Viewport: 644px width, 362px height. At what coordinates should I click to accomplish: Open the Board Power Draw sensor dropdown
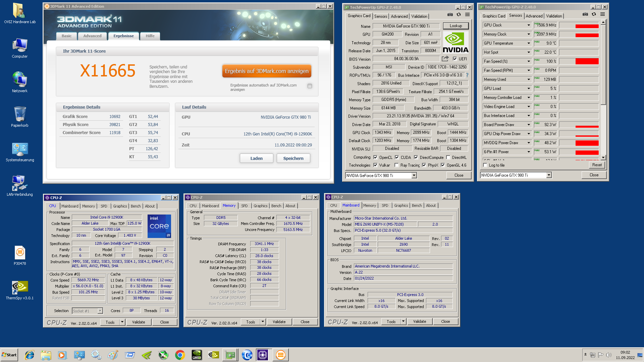tap(529, 125)
